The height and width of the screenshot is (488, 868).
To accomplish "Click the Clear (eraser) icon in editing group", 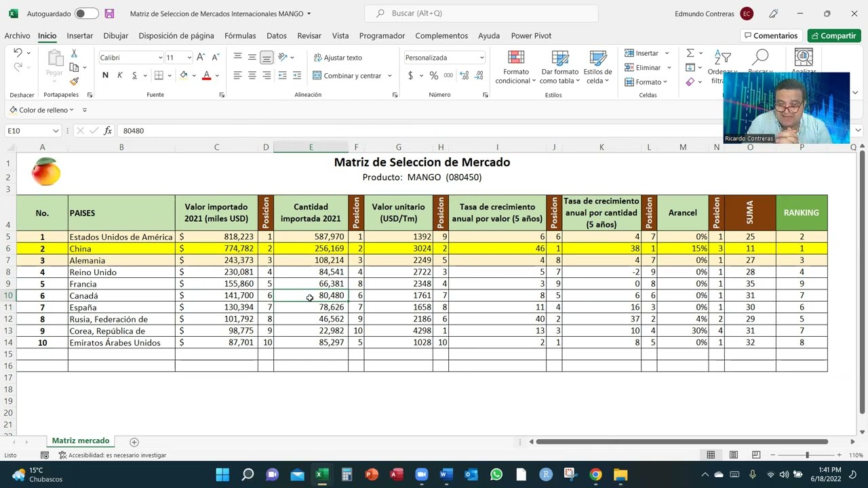I will (x=690, y=81).
